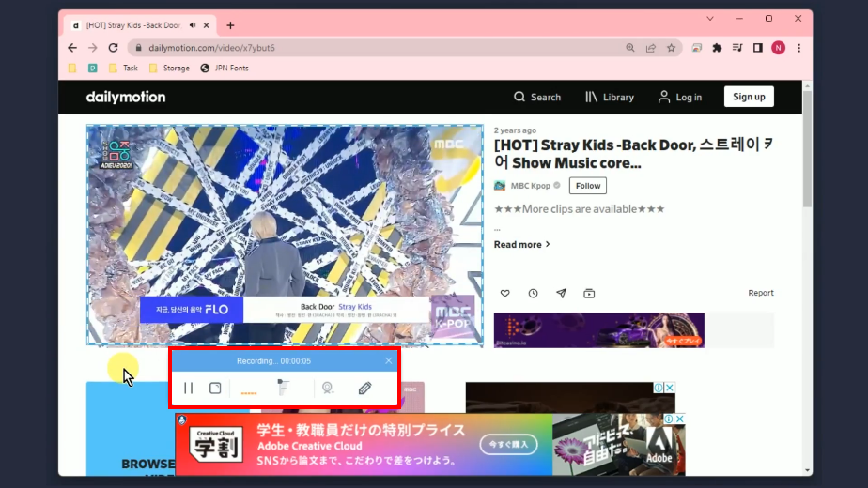Expand description with Read more
Image resolution: width=868 pixels, height=488 pixels.
(x=521, y=245)
